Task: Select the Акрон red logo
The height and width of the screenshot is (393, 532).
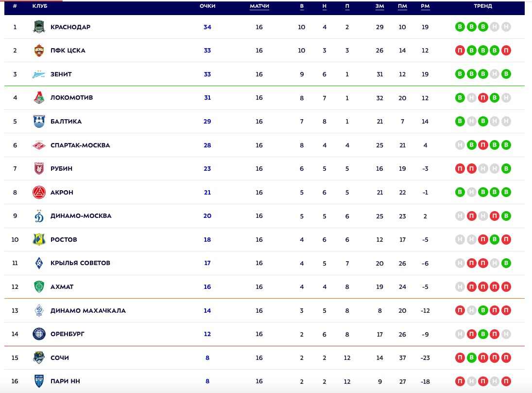Action: pos(39,193)
